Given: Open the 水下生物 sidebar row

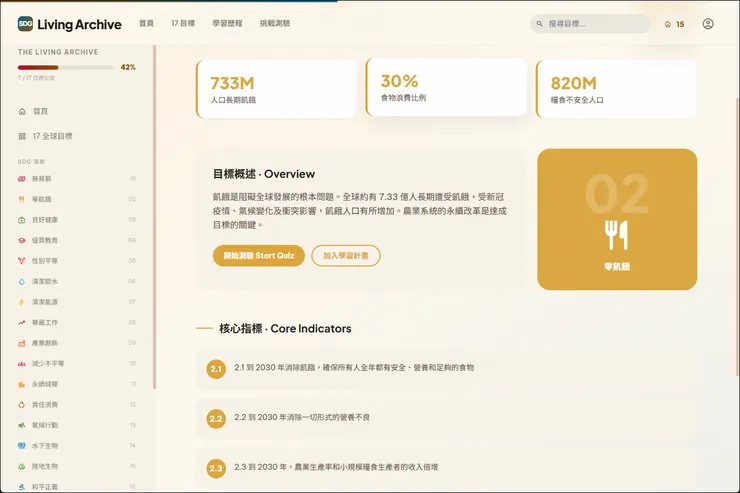Looking at the screenshot, I should click(76, 445).
